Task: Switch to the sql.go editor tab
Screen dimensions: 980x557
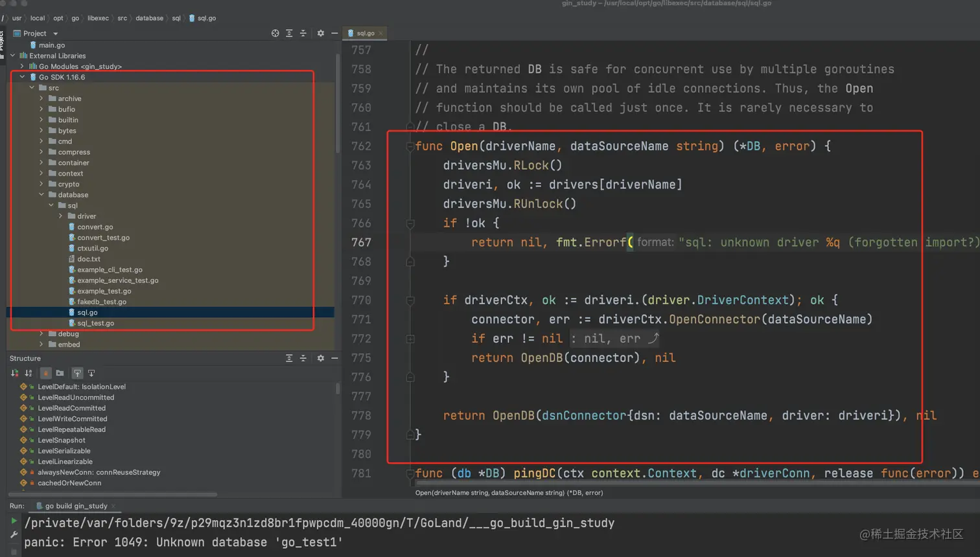Action: (366, 33)
